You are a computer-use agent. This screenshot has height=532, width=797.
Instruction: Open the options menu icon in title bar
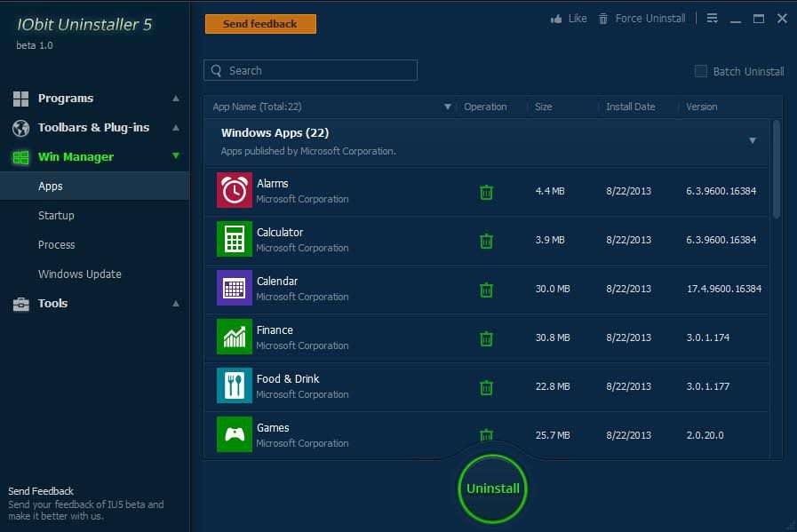(x=712, y=19)
